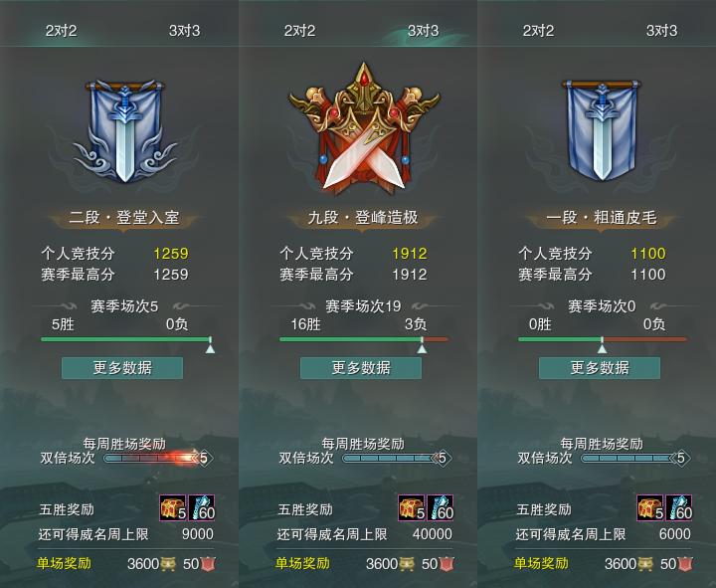Click blue key reward icon in right panel
This screenshot has width=716, height=588.
coord(679,507)
